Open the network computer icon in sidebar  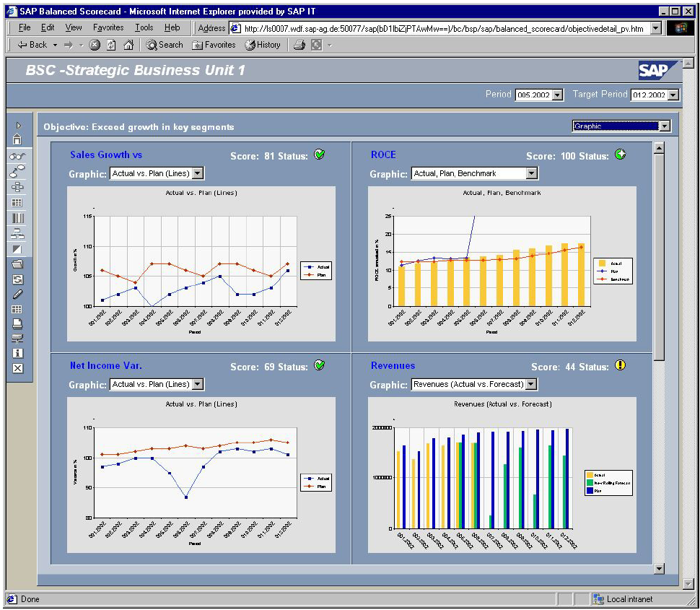(x=17, y=339)
